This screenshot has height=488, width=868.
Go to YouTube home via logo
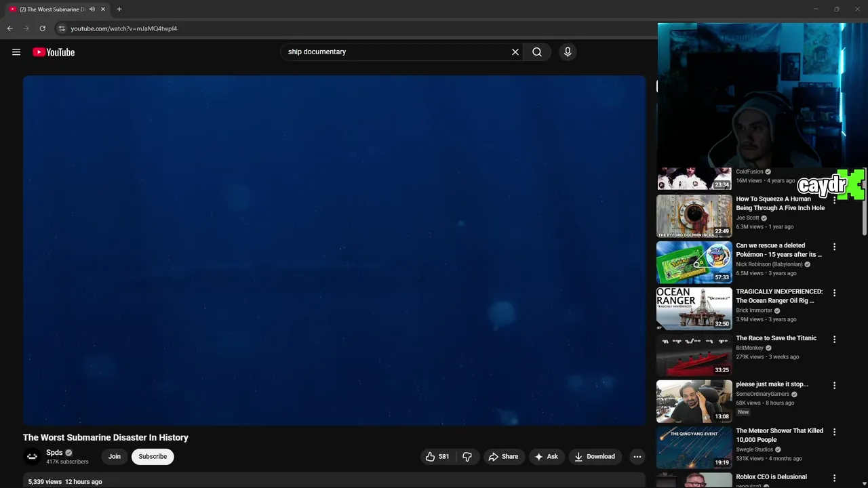[54, 52]
